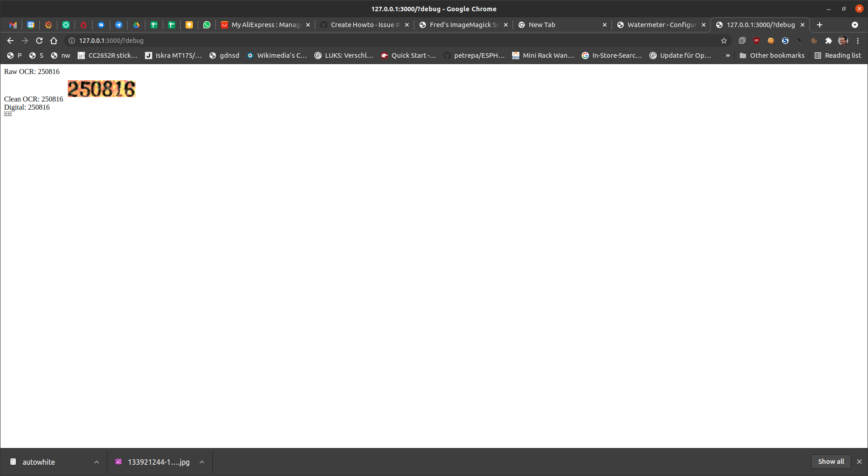
Task: Open the Telegram icon
Action: click(x=119, y=25)
